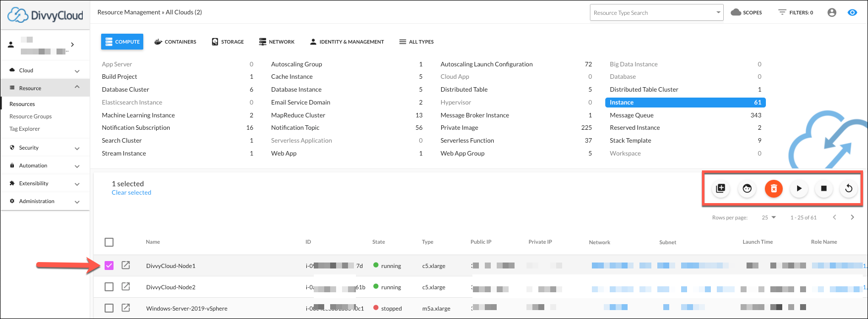
Task: Sort by the Name column header
Action: coord(153,242)
